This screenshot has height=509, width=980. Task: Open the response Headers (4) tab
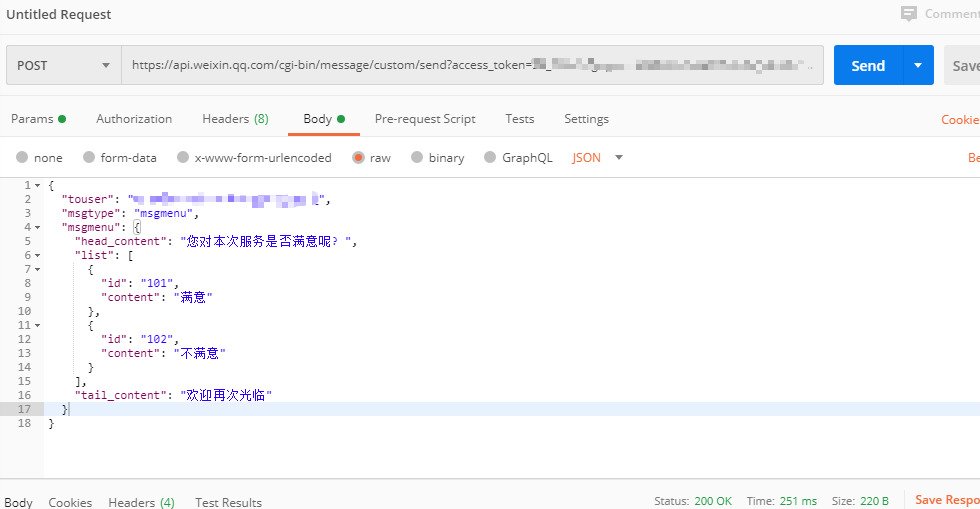[141, 502]
